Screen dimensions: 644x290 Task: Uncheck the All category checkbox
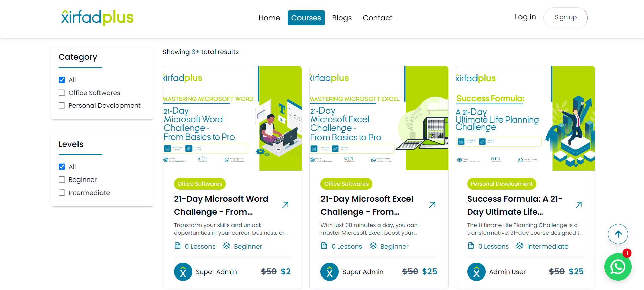click(62, 80)
